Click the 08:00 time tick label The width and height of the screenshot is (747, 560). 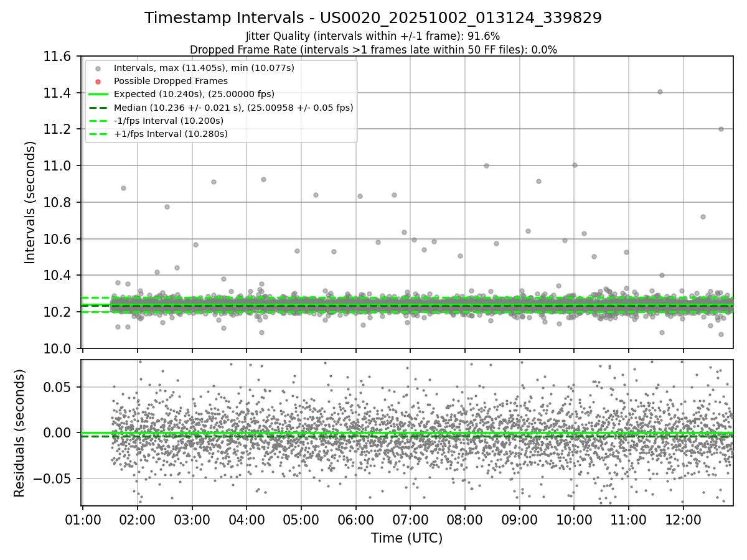point(465,519)
